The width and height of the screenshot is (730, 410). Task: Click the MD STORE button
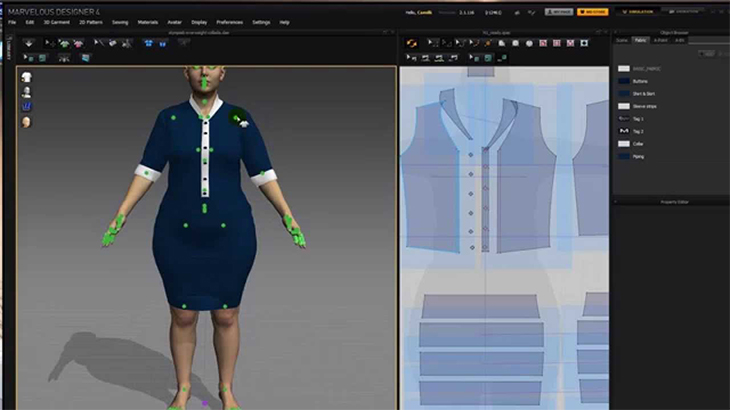click(x=596, y=12)
